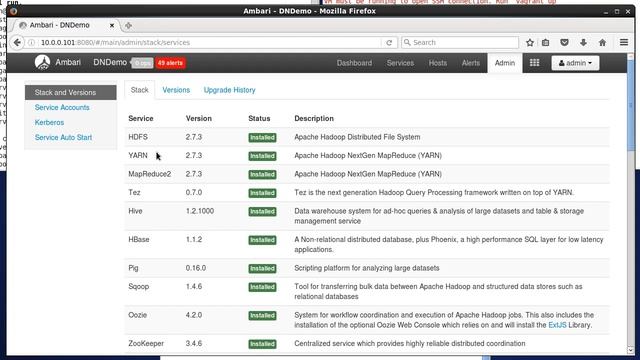This screenshot has height=360, width=640.
Task: Click the Oozie service name
Action: coord(138,315)
